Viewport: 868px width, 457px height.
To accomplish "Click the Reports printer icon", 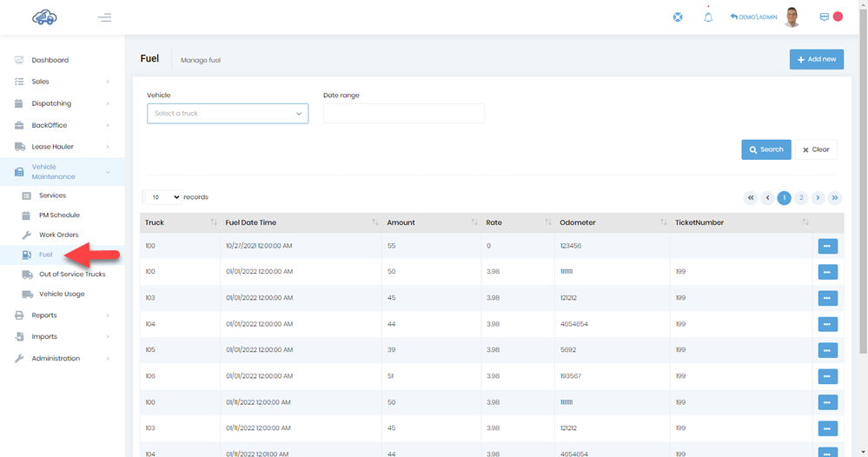I will 19,315.
